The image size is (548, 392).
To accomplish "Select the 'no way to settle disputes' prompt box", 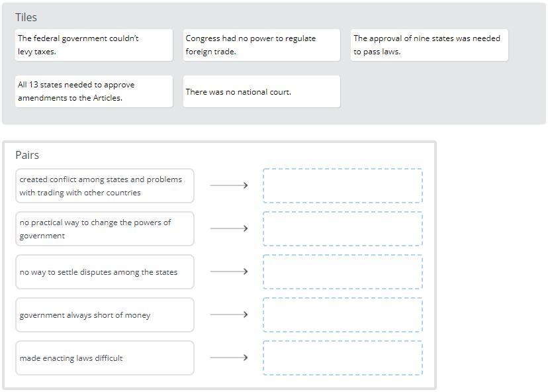I will click(105, 271).
